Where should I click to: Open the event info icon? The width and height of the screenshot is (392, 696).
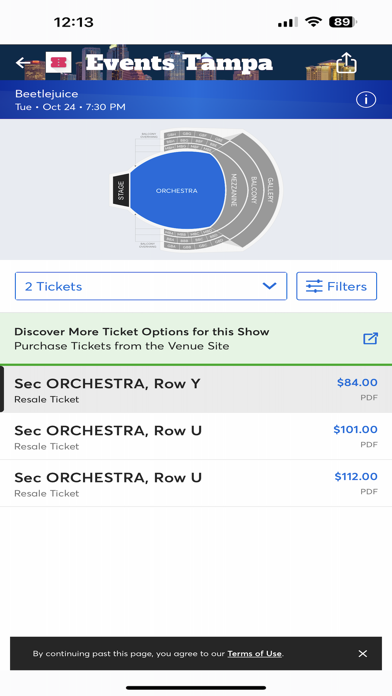[x=366, y=100]
